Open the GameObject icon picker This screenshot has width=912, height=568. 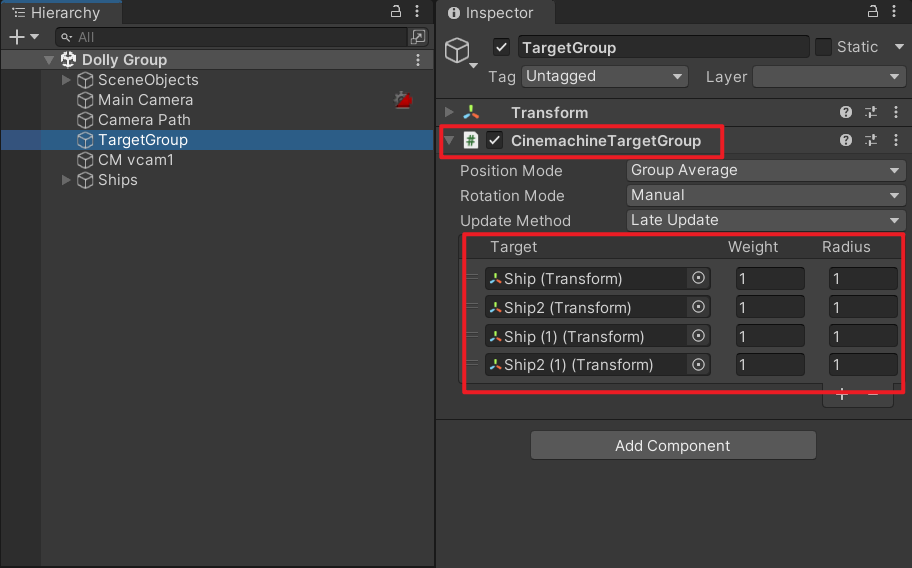461,51
